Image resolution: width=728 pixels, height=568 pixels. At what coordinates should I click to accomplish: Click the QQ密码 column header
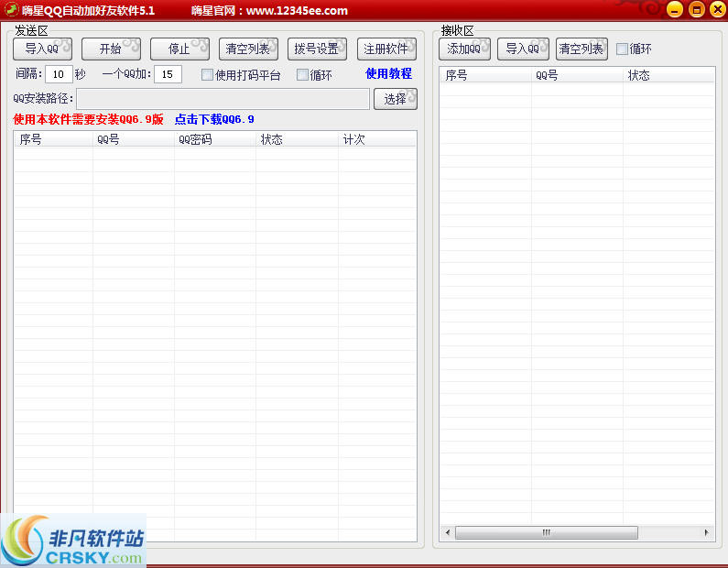click(215, 139)
